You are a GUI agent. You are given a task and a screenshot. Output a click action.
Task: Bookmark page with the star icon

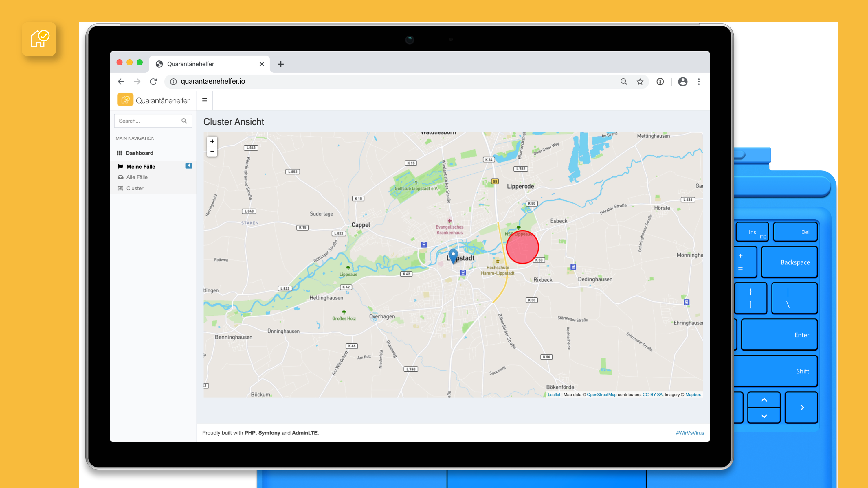pyautogui.click(x=640, y=82)
